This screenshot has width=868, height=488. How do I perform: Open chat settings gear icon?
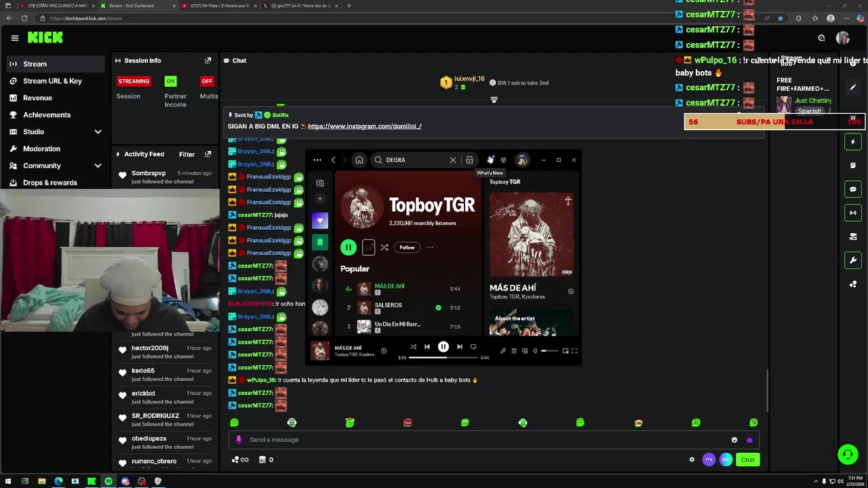692,460
